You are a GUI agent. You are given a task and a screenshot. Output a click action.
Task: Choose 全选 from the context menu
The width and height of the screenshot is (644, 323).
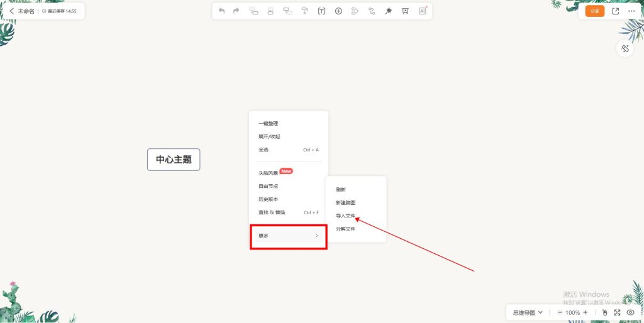point(288,150)
